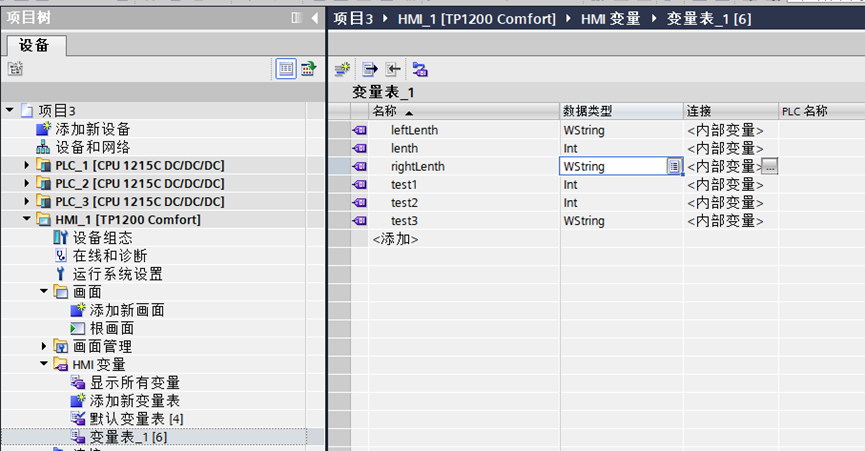Image resolution: width=865 pixels, height=451 pixels.
Task: Click the 默认变量表 [4] icon
Action: (x=78, y=418)
